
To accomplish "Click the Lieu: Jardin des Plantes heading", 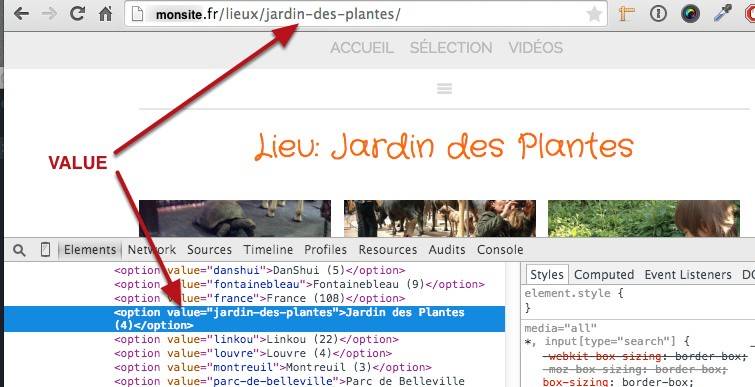I will (x=443, y=146).
